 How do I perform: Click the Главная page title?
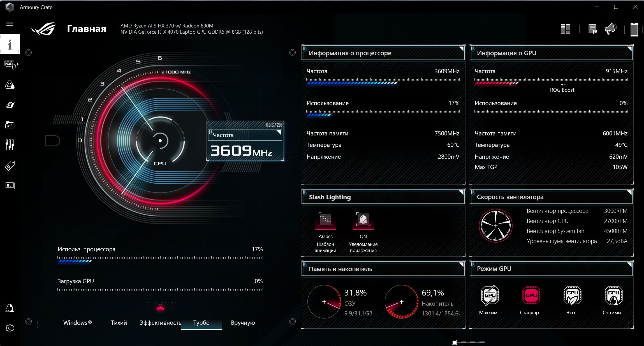87,29
